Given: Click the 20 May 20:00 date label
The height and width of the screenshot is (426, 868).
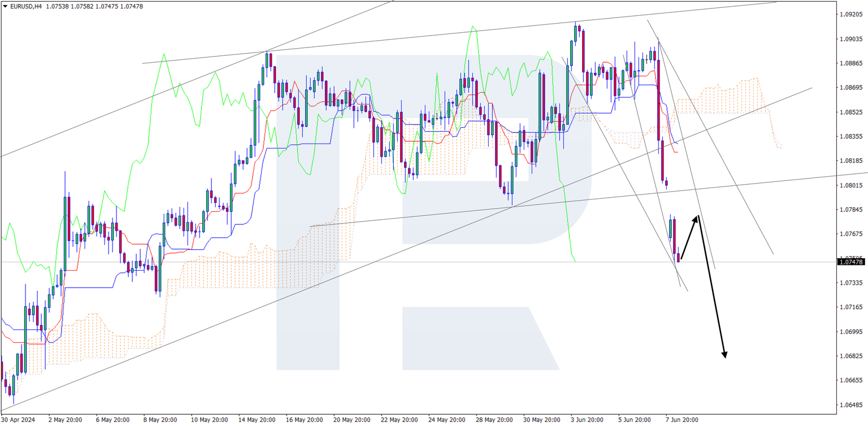Looking at the screenshot, I should pos(353,420).
